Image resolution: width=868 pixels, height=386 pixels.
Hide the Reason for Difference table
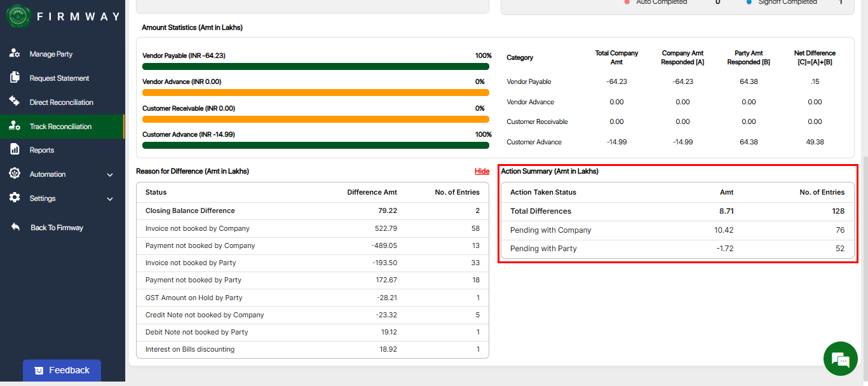(x=482, y=171)
